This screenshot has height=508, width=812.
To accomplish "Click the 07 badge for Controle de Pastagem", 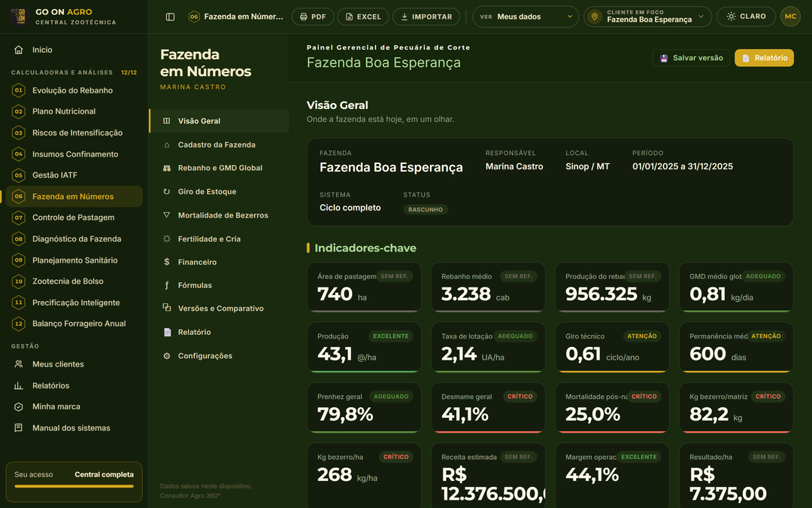I will 19,217.
